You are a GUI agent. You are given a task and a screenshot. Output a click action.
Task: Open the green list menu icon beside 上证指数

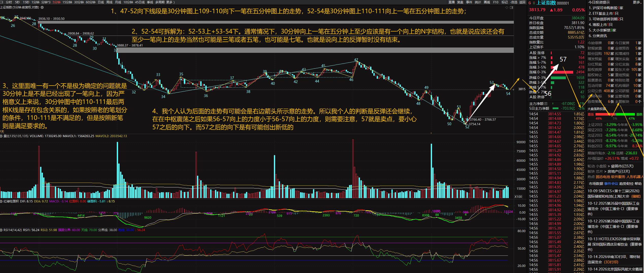534,3
